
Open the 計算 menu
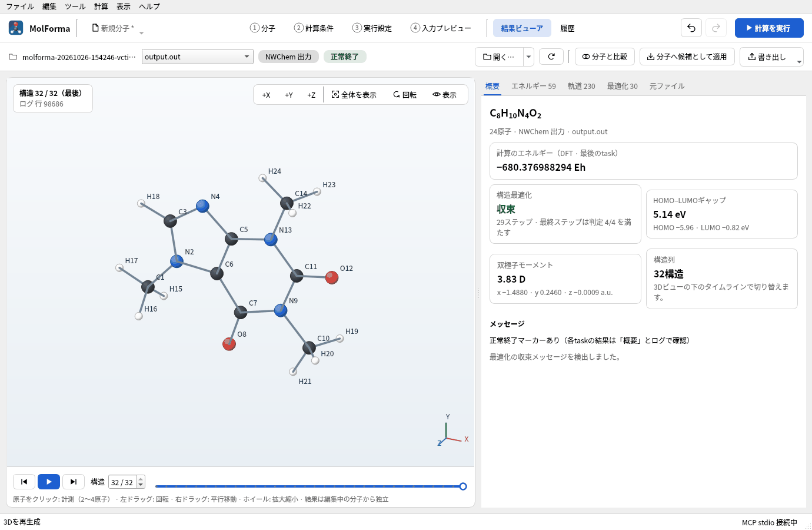tap(101, 6)
